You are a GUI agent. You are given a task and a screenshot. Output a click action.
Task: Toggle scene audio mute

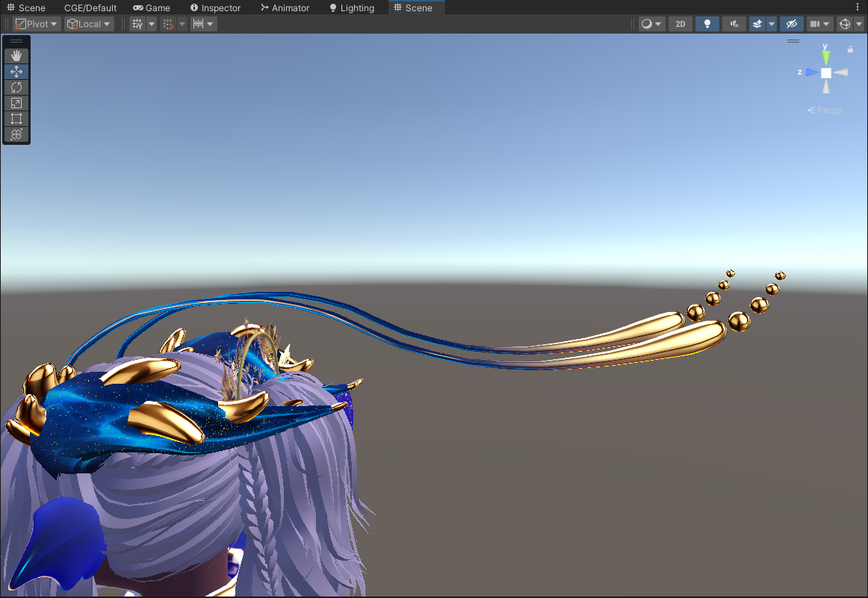[x=734, y=24]
